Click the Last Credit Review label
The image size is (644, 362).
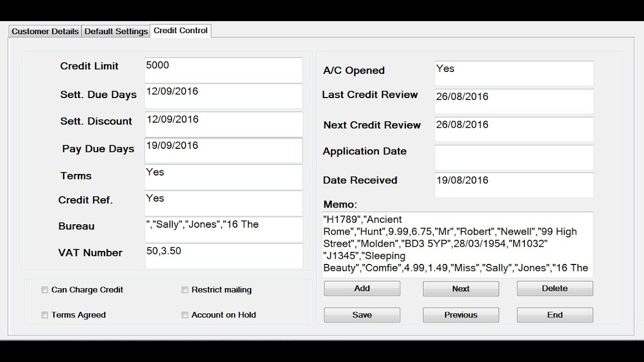[x=370, y=95]
